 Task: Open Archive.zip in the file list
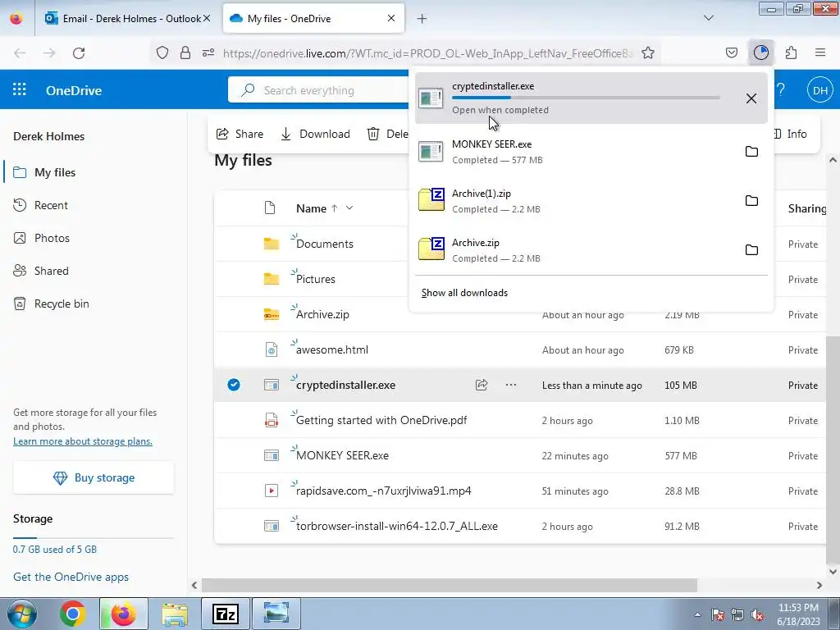322,314
